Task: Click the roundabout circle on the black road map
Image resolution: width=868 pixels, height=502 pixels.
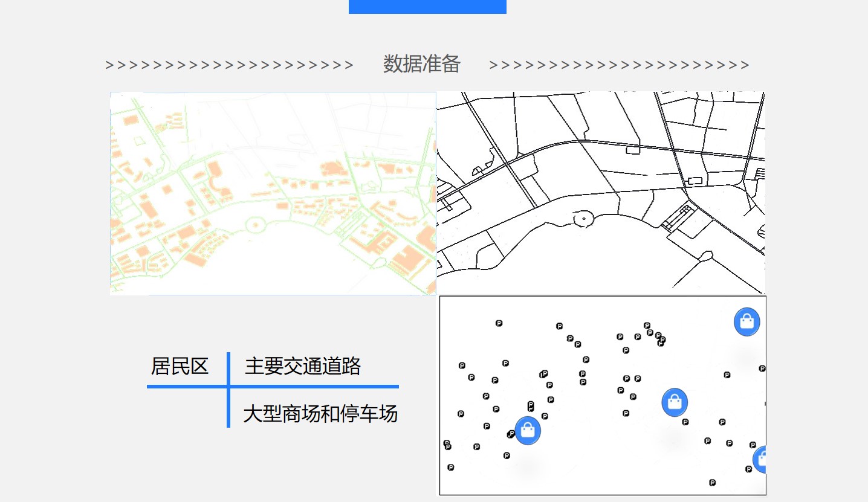Action: pos(583,217)
